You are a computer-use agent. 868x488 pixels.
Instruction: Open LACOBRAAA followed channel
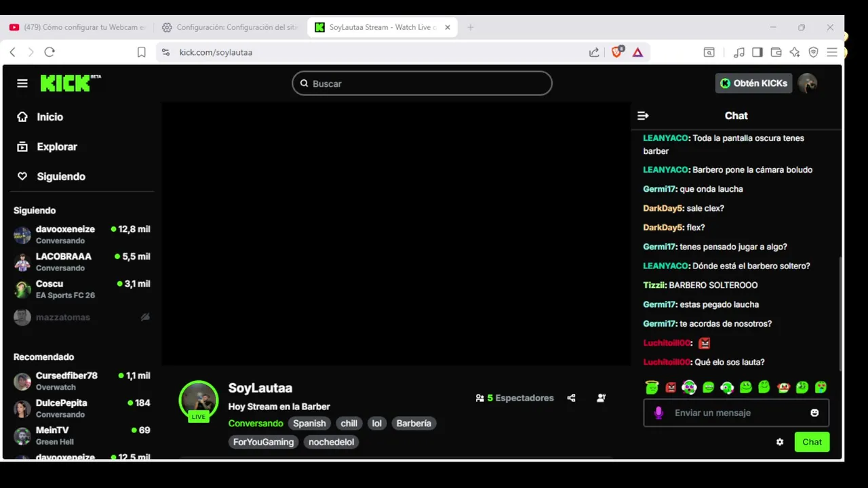coord(82,262)
